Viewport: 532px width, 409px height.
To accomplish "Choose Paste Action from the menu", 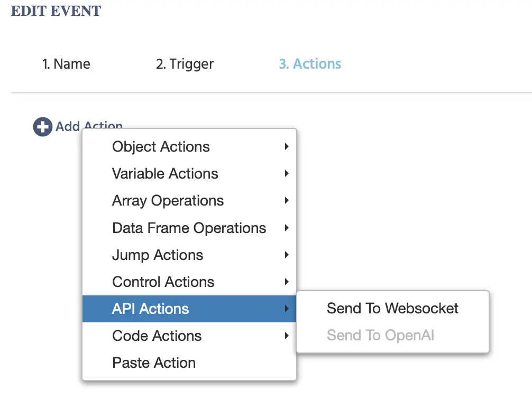I will point(154,363).
